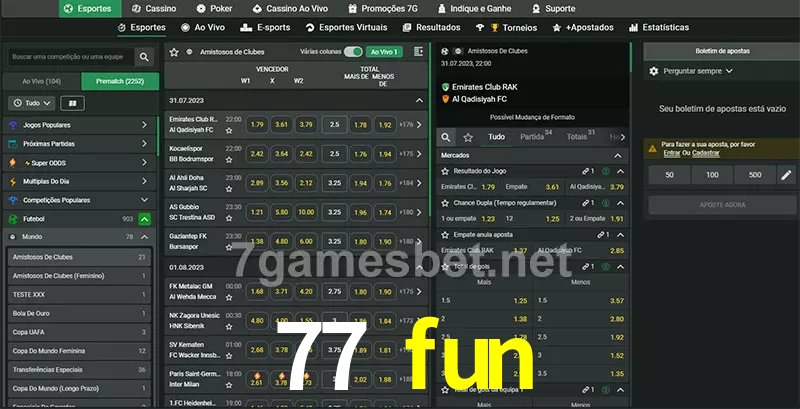Switch to Ao Vivo (104) mode

41,81
